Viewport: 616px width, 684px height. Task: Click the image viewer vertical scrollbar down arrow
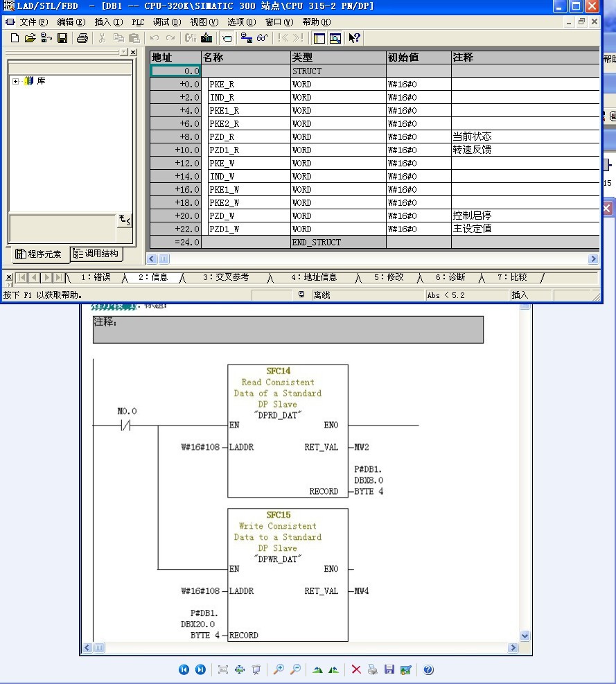coord(525,636)
